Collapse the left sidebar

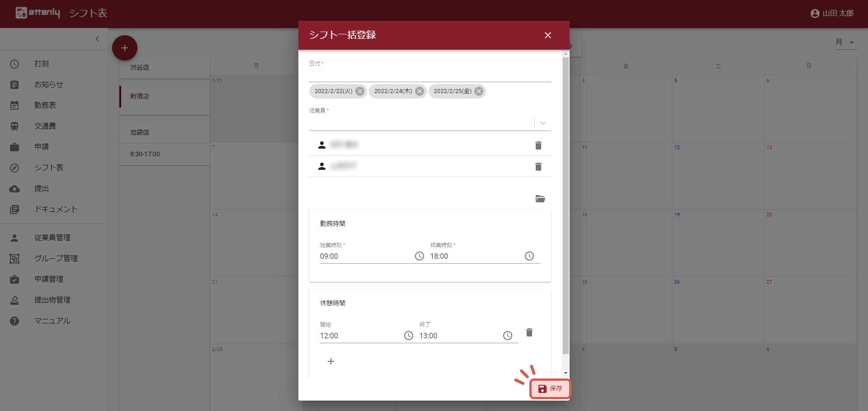(x=97, y=39)
